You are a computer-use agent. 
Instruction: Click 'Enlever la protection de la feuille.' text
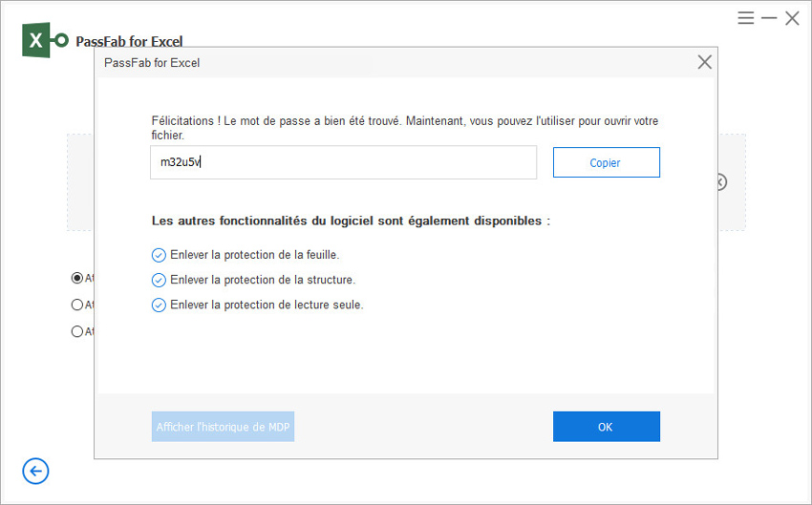tap(255, 255)
